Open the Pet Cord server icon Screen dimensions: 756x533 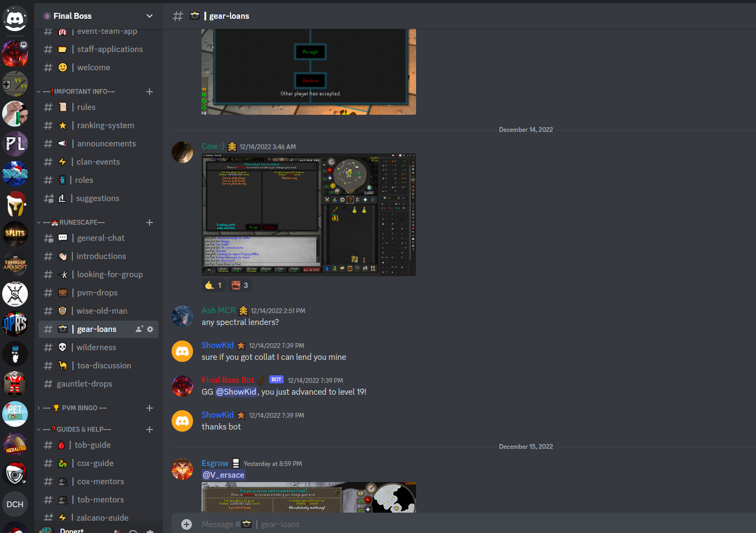[x=15, y=414]
